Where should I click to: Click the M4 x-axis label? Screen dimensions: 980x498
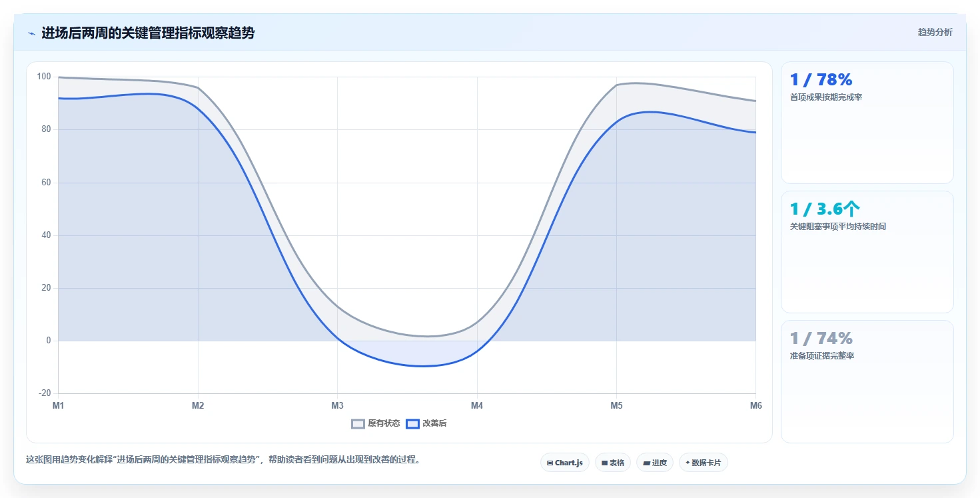477,405
